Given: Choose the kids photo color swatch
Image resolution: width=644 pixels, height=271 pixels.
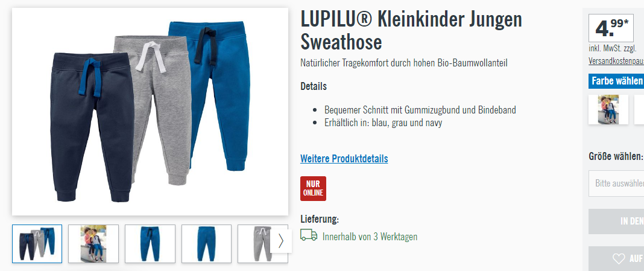Looking at the screenshot, I should [x=608, y=109].
